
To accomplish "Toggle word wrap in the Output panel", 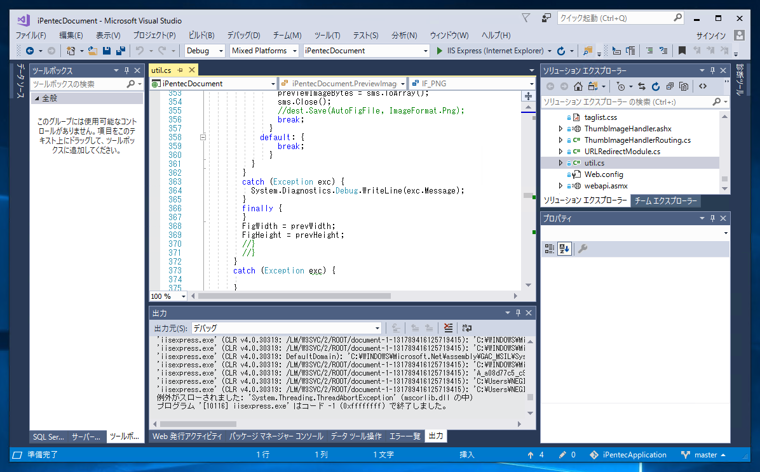I will [467, 328].
